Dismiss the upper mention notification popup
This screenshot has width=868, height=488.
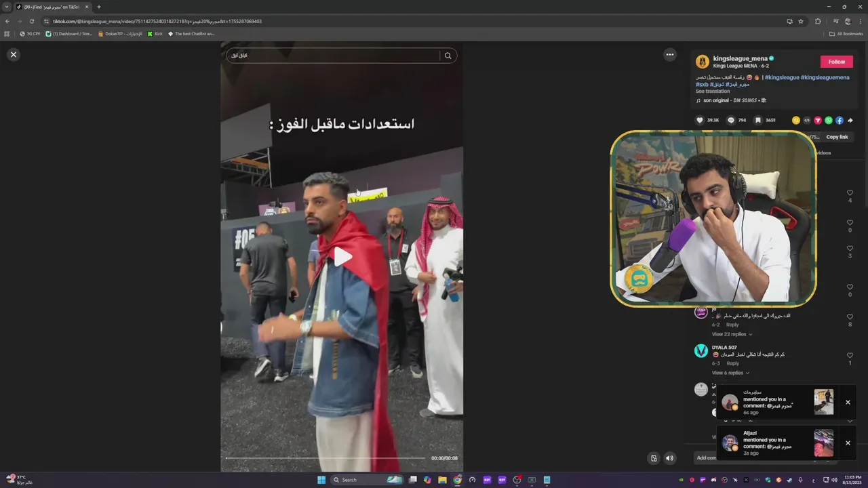[x=848, y=402]
